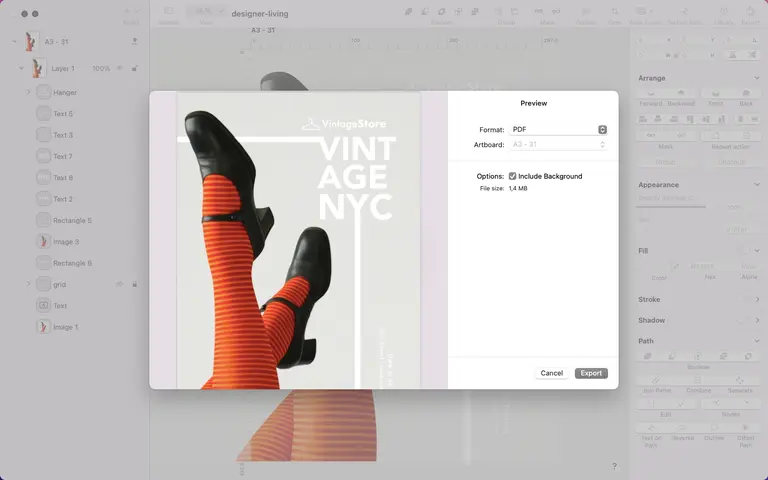Click the Separate paths icon

740,381
